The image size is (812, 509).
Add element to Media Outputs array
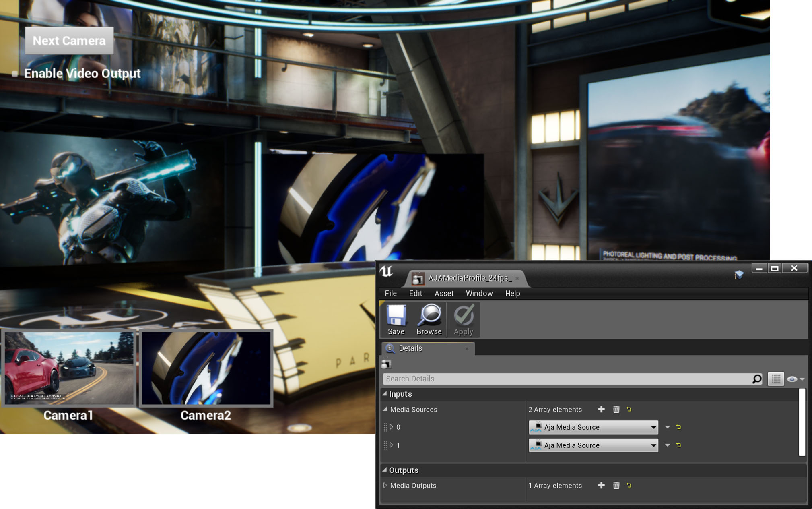(x=601, y=485)
